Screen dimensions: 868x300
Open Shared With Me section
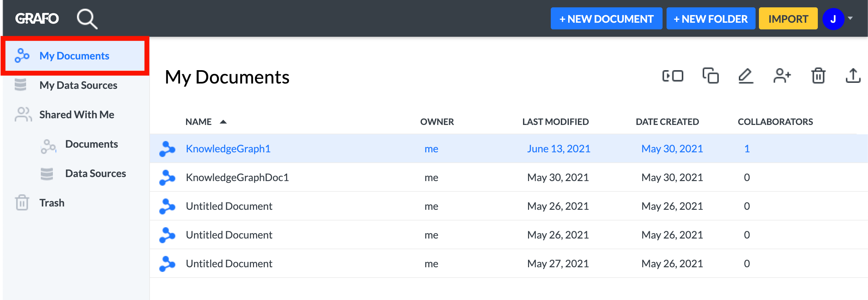[x=77, y=114]
